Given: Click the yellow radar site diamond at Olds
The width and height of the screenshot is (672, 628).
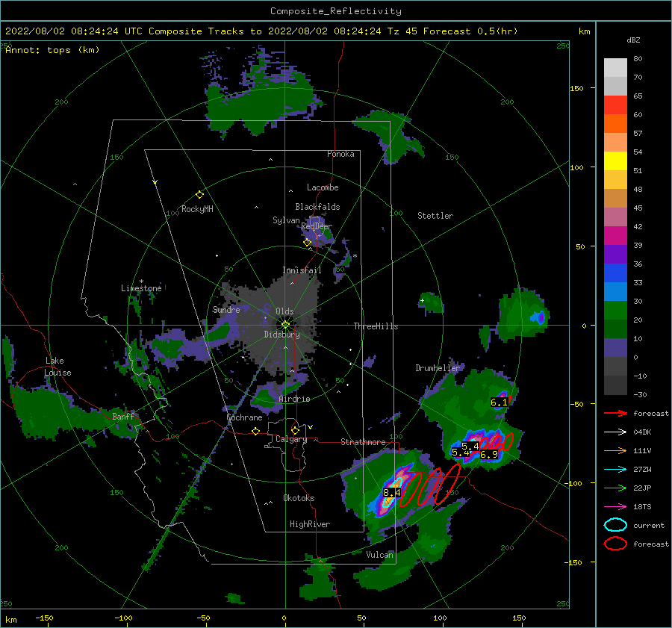Looking at the screenshot, I should click(x=285, y=325).
